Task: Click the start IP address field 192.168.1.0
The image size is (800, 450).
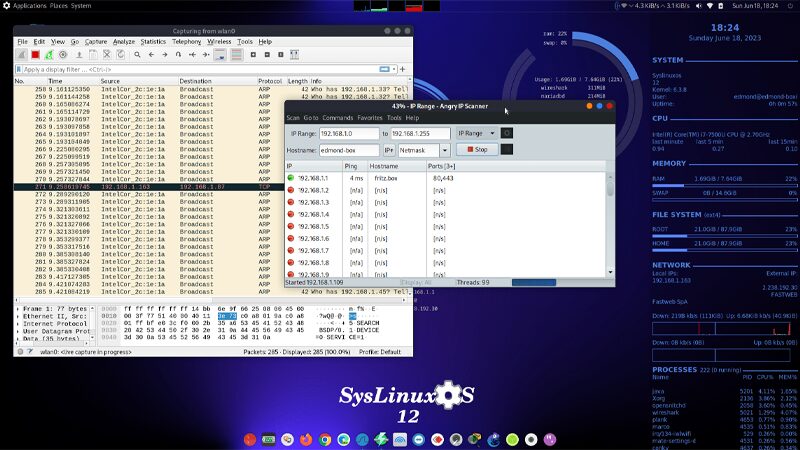Action: [x=349, y=133]
